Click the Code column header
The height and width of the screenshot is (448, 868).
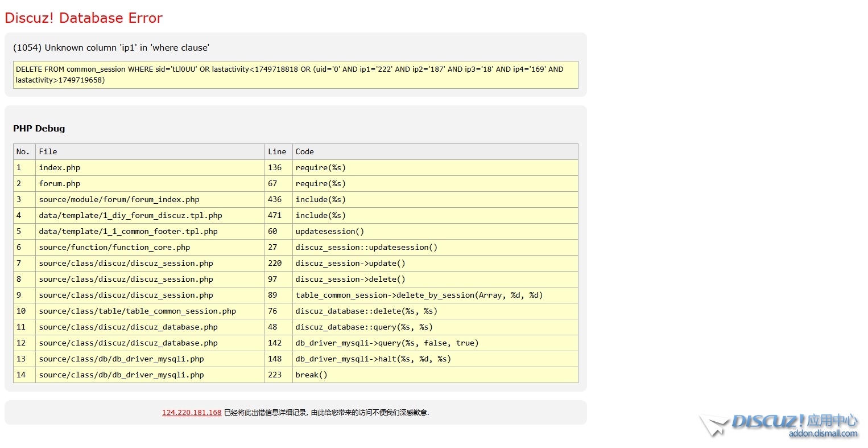coord(304,152)
